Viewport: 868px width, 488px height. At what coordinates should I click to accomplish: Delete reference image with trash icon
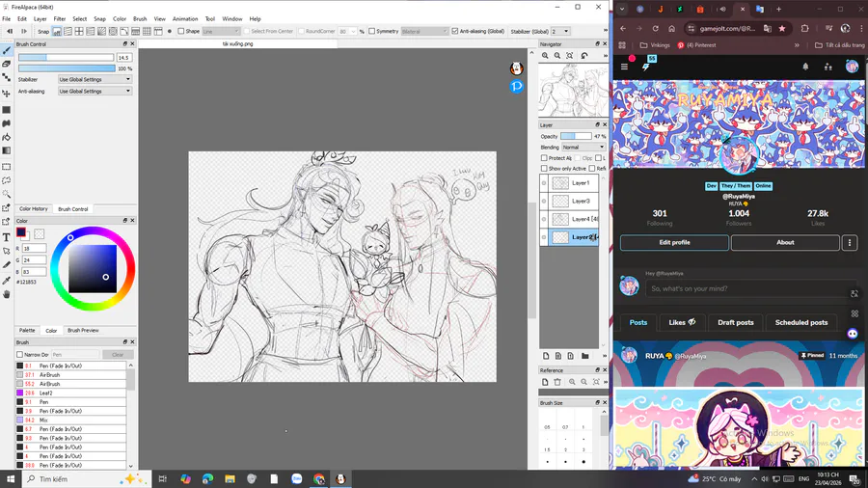pos(557,382)
